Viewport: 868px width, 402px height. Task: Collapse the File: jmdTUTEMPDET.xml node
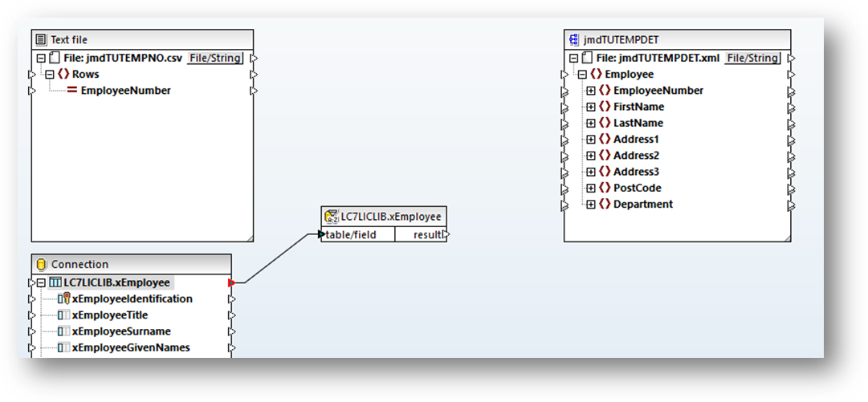point(573,58)
